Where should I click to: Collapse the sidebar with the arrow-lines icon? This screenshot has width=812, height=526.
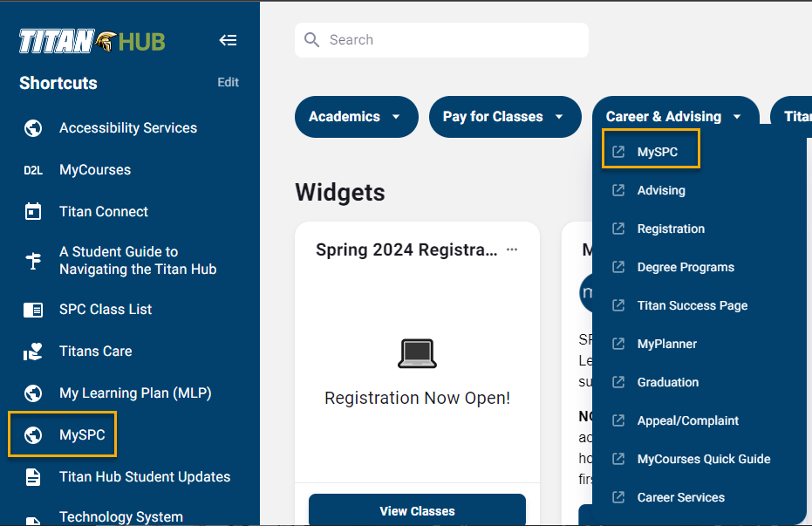click(x=228, y=40)
